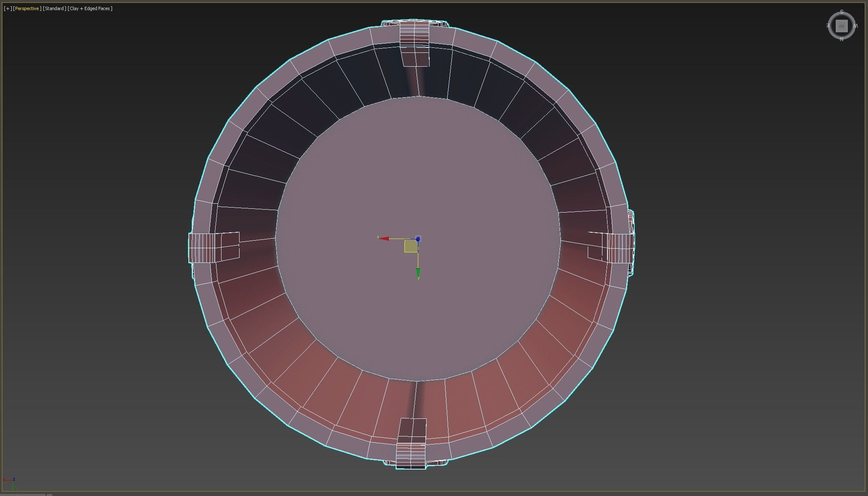Click the yellow XY plane gizmo square
This screenshot has width=868, height=496.
coord(411,246)
